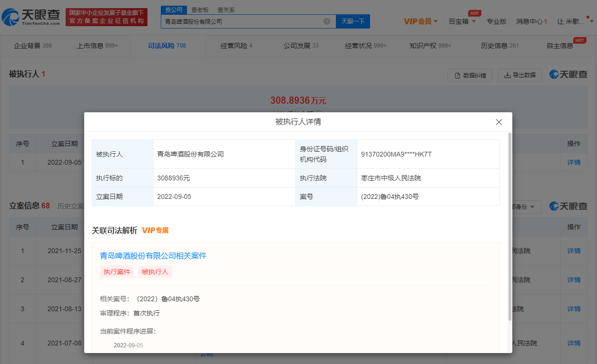Click the TianYanCha logo in header

31,17
